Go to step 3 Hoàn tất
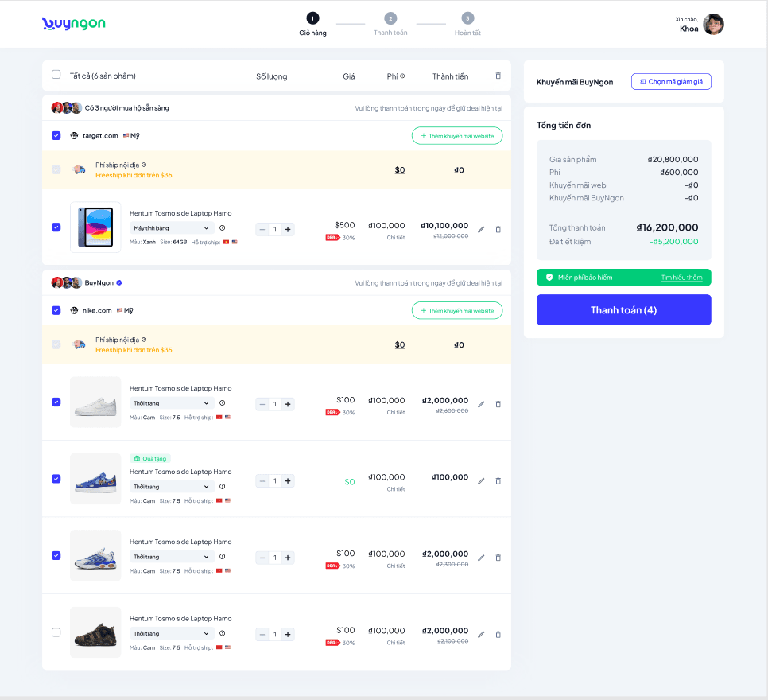Viewport: 768px width, 700px height. tap(467, 24)
